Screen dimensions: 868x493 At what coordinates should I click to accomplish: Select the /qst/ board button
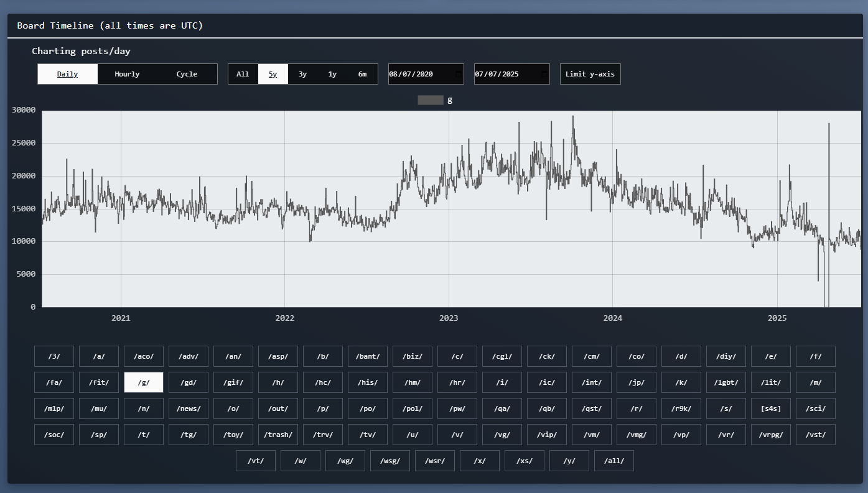592,408
